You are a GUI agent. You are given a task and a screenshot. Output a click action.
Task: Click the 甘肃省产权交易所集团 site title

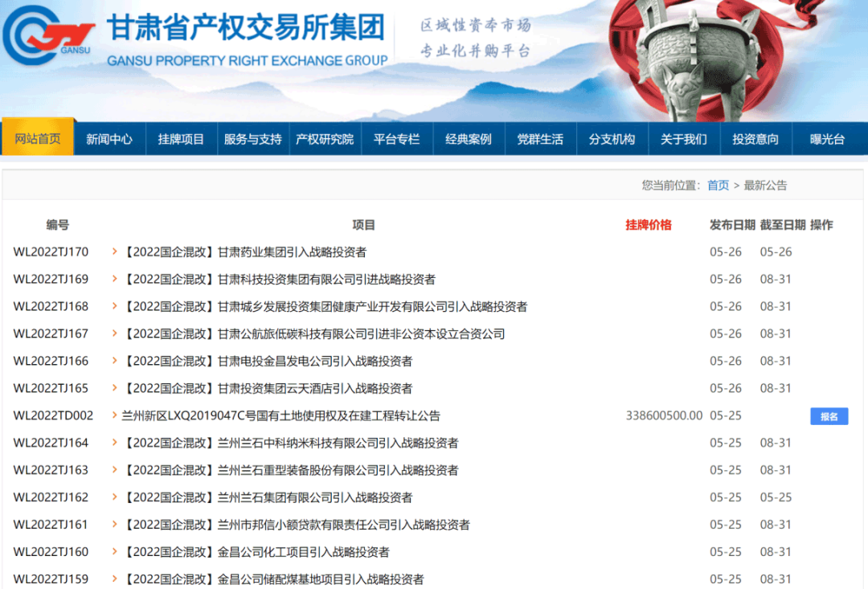coord(246,27)
